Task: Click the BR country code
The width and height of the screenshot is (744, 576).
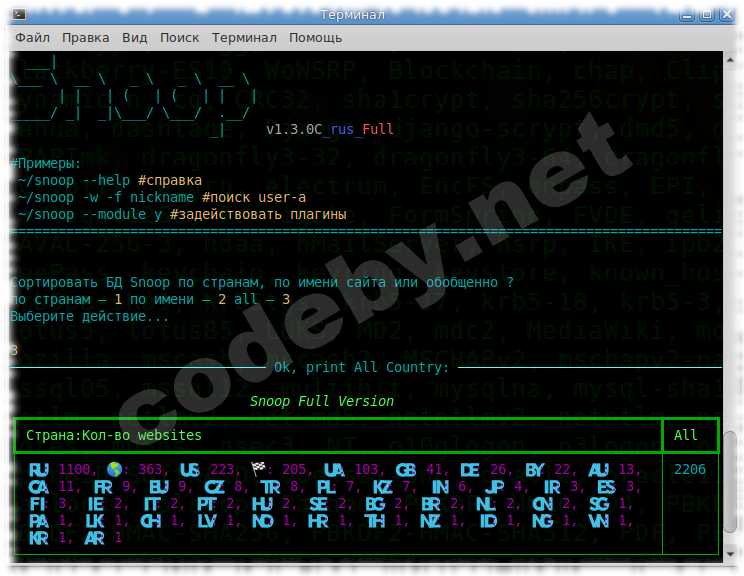Action: coord(431,504)
